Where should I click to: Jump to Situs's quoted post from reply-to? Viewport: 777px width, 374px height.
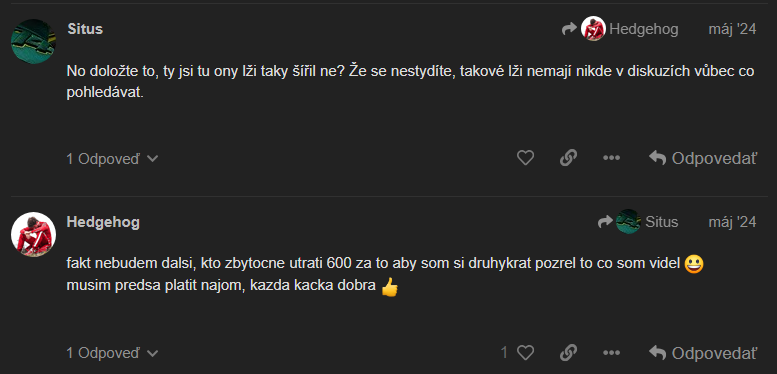(647, 221)
